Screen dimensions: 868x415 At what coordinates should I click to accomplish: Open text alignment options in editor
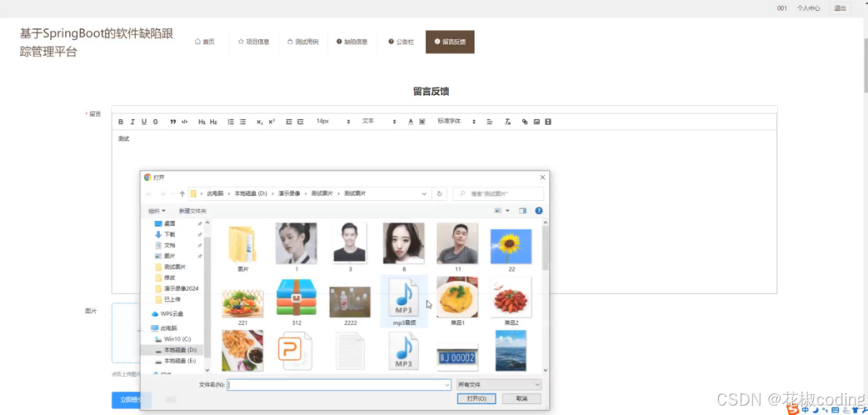point(490,122)
